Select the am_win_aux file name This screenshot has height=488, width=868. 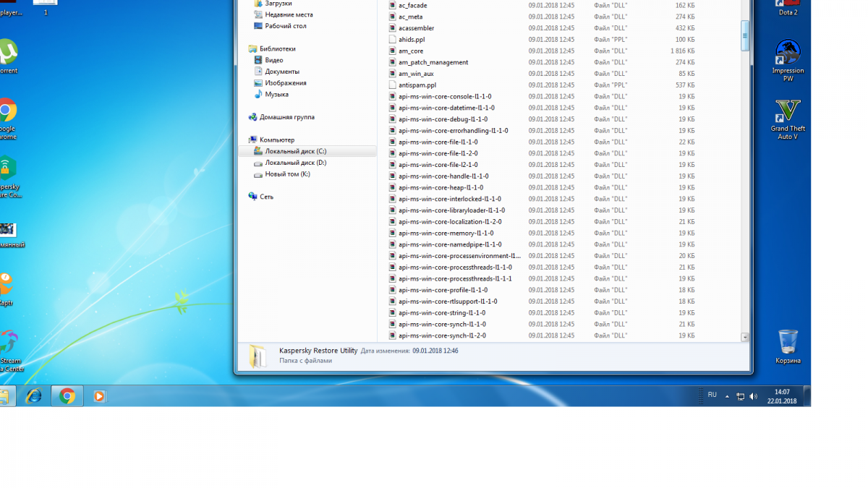pyautogui.click(x=416, y=74)
